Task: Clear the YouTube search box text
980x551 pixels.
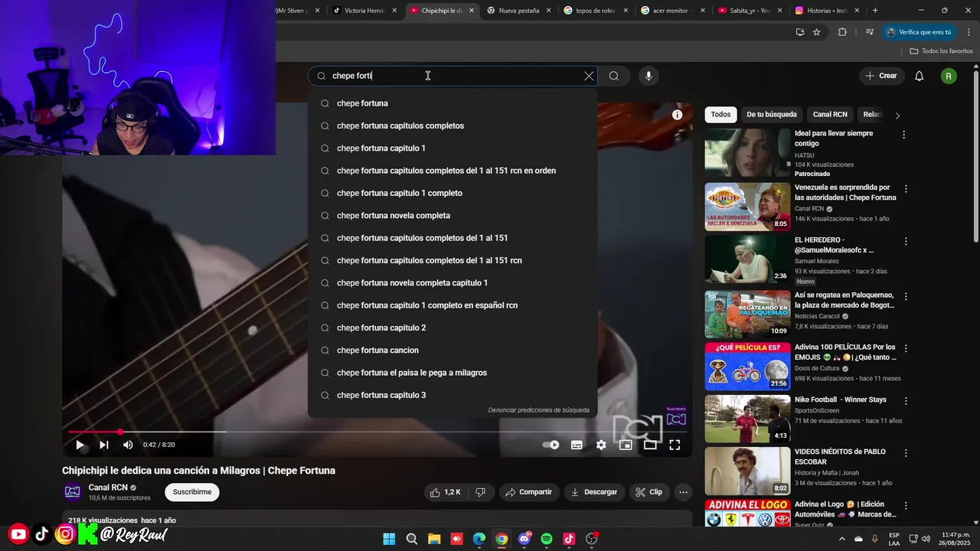Action: pyautogui.click(x=589, y=76)
